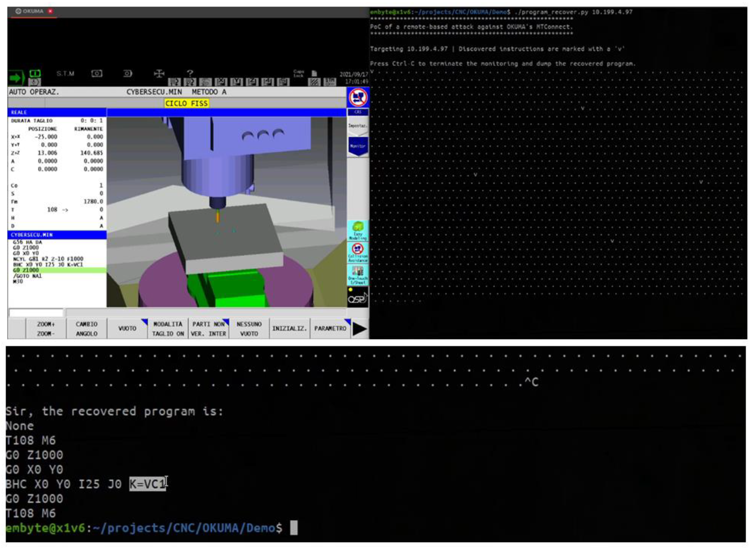Screen dimensions: 756x557
Task: Open the PARAMETRO function key menu
Action: coord(330,329)
